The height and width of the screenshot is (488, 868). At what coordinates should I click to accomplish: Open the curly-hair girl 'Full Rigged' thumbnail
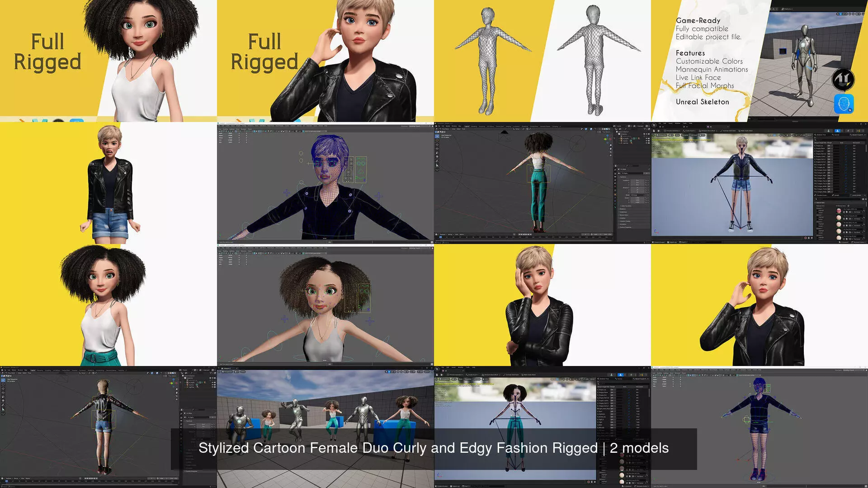[108, 61]
